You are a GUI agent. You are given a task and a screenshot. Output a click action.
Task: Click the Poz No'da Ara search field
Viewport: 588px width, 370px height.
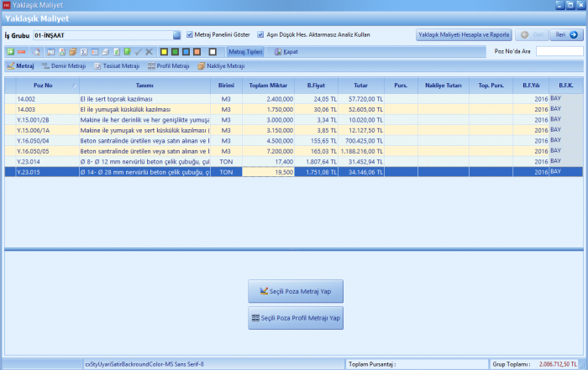(x=559, y=51)
